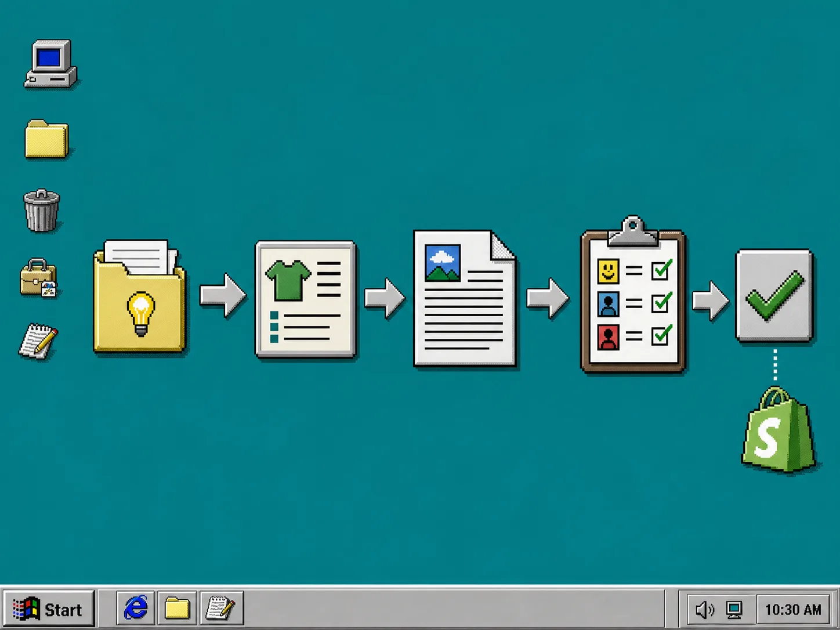
Task: Launch Internet Explorer from the taskbar
Action: tap(136, 609)
